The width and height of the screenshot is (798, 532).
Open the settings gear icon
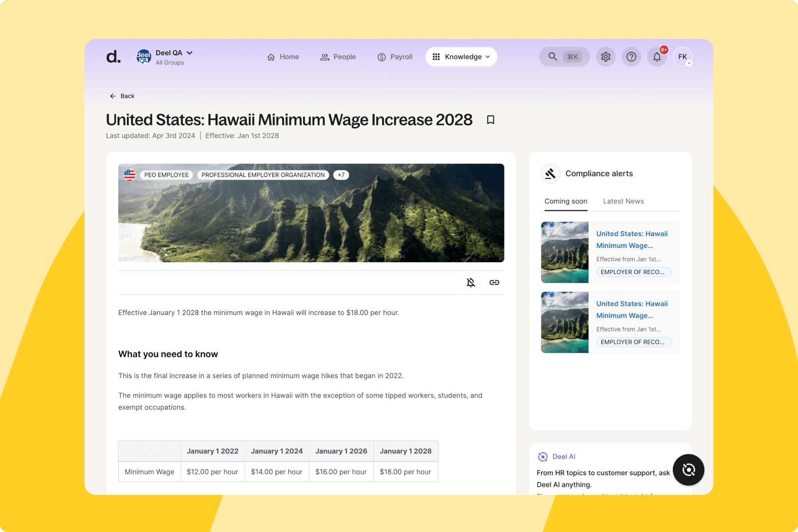coord(606,57)
